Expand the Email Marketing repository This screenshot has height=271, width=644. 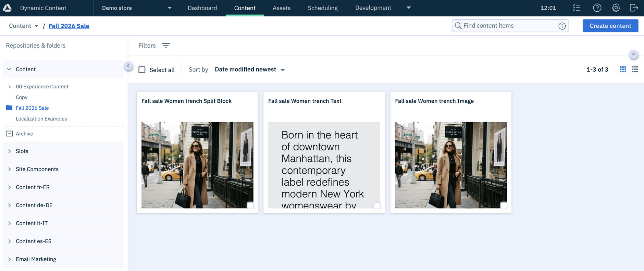pyautogui.click(x=9, y=259)
